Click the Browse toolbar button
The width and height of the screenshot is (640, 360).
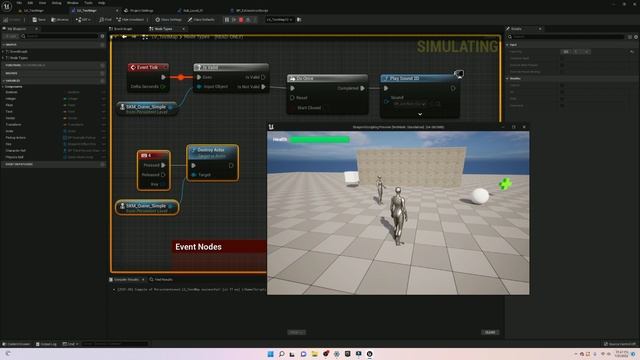coord(60,20)
